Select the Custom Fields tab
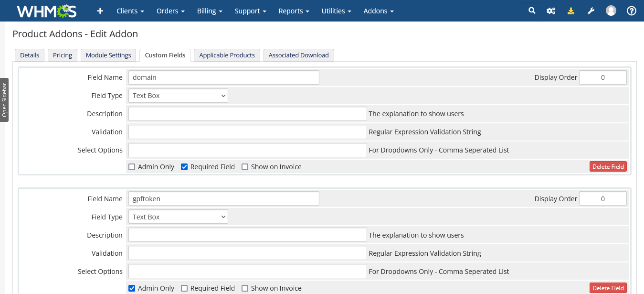This screenshot has width=644, height=294. pyautogui.click(x=165, y=55)
